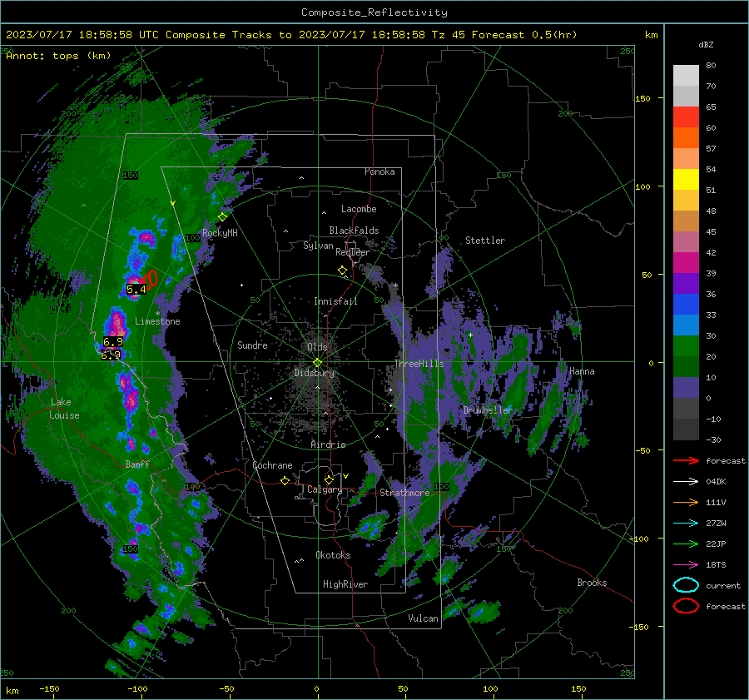Click the yellow radar-site diamond near Didsbury

pos(318,363)
